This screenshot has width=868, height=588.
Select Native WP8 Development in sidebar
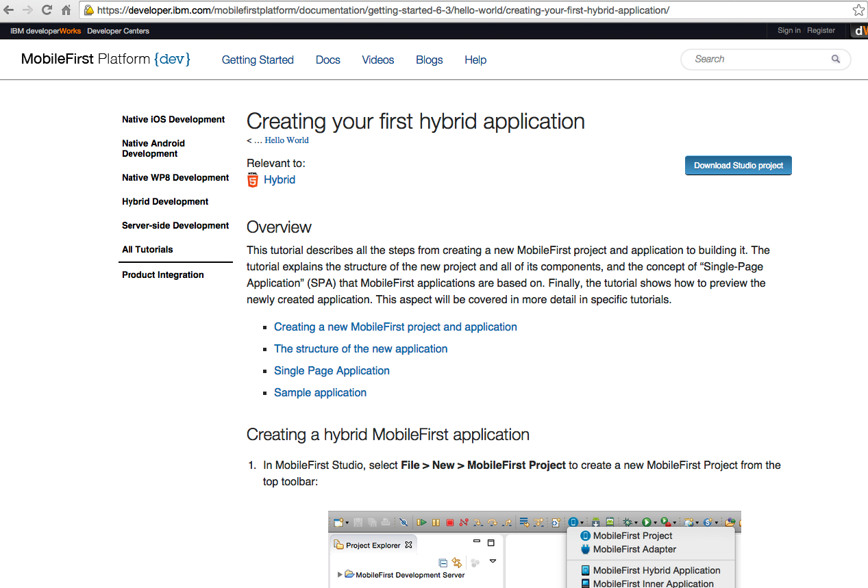point(175,177)
